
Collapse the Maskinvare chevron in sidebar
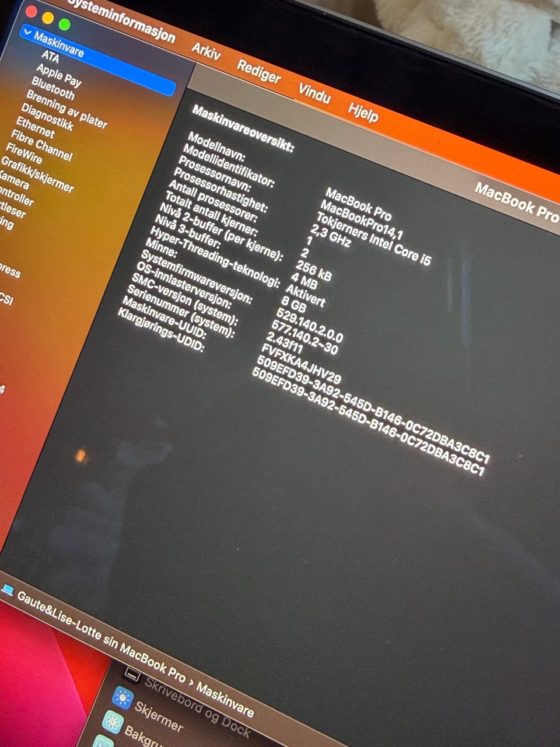click(28, 33)
